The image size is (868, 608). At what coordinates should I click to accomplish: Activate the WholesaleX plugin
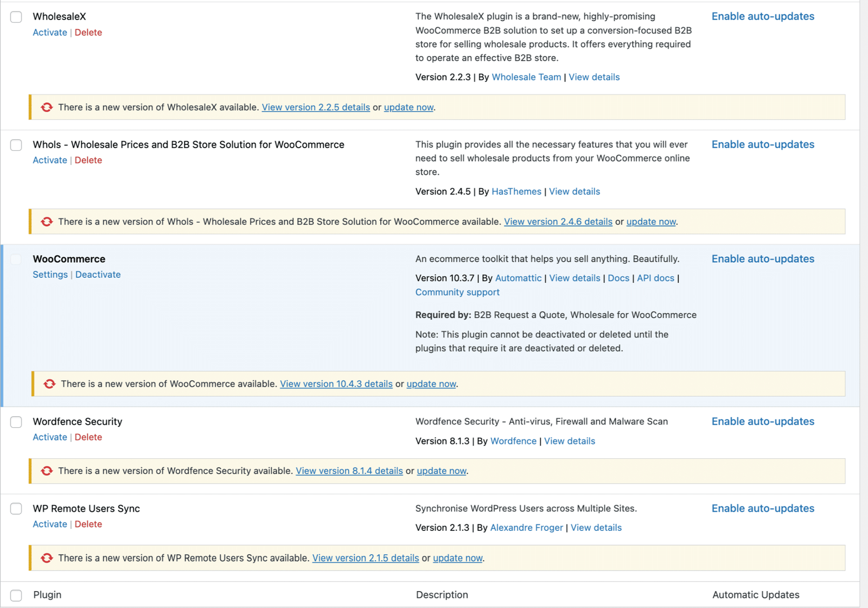[50, 33]
